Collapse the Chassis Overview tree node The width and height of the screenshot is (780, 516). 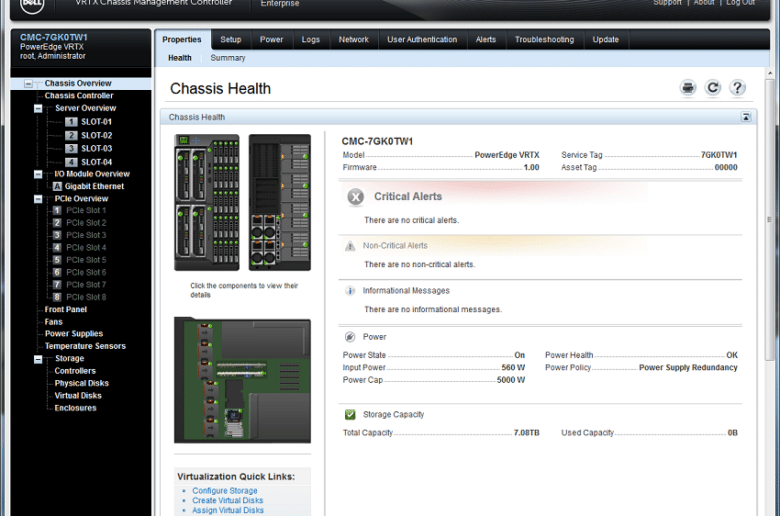pyautogui.click(x=28, y=84)
